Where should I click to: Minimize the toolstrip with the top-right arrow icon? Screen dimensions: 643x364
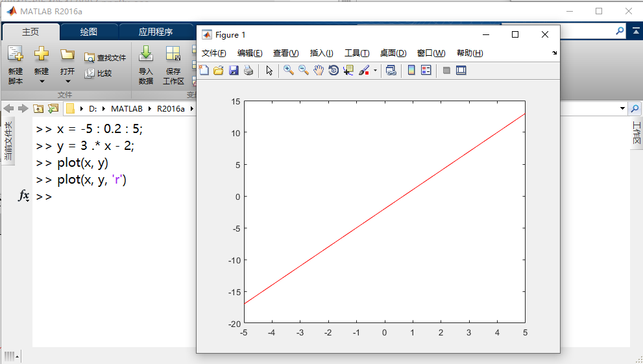pos(636,30)
